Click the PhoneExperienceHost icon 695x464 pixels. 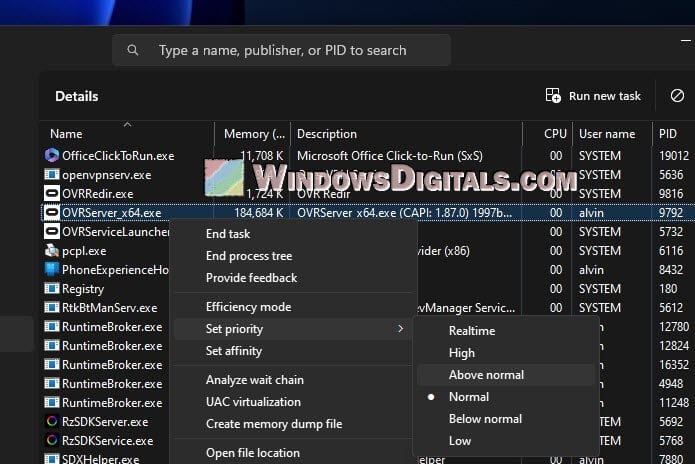click(51, 269)
